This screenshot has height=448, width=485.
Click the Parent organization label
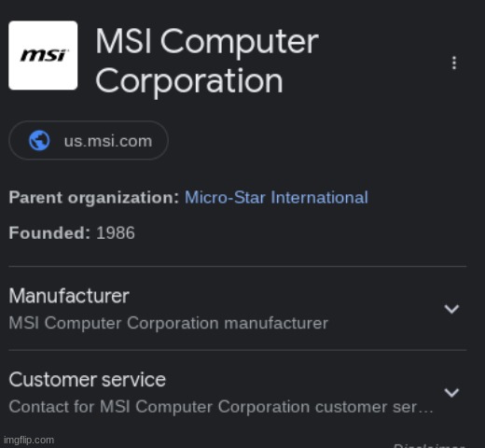[x=94, y=197]
